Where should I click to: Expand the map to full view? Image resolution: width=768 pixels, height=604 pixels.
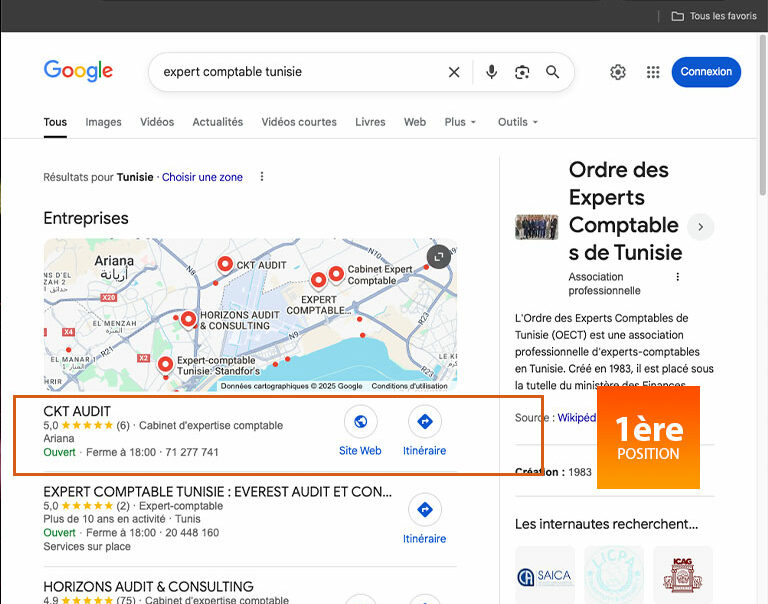437,258
